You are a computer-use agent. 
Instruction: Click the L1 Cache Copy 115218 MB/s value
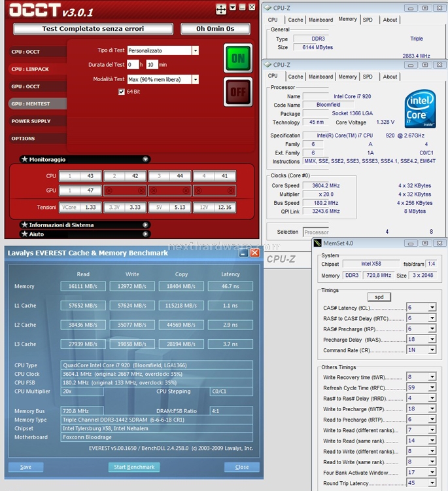tap(181, 305)
